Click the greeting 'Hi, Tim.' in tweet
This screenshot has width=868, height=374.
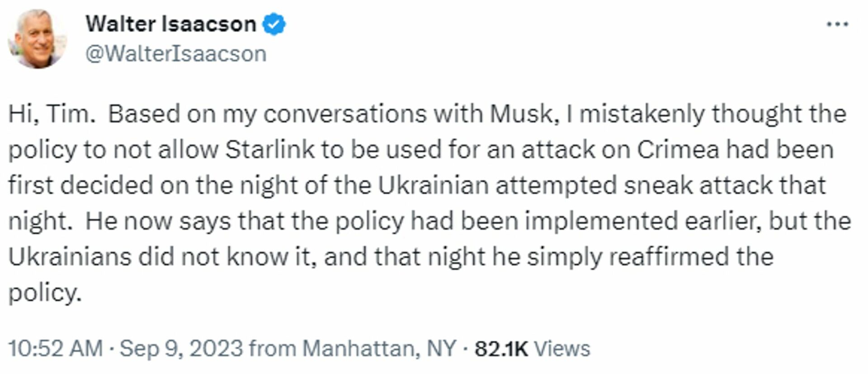pos(52,114)
